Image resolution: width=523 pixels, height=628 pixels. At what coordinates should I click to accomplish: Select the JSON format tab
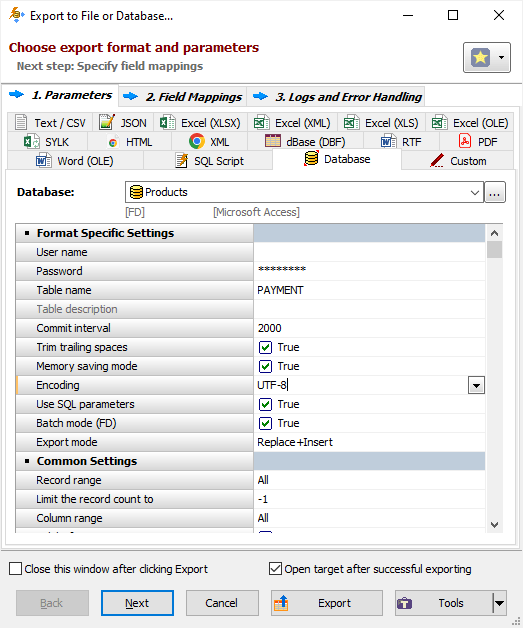coord(123,123)
